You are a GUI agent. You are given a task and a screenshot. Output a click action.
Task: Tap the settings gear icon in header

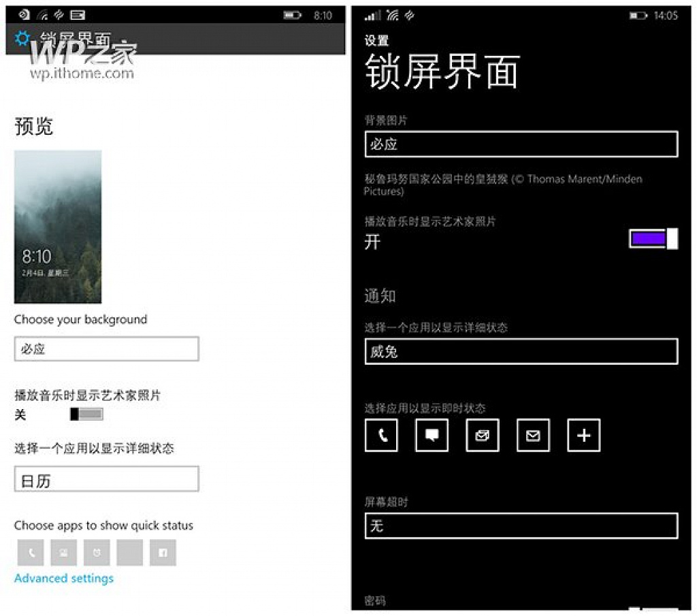tap(22, 38)
